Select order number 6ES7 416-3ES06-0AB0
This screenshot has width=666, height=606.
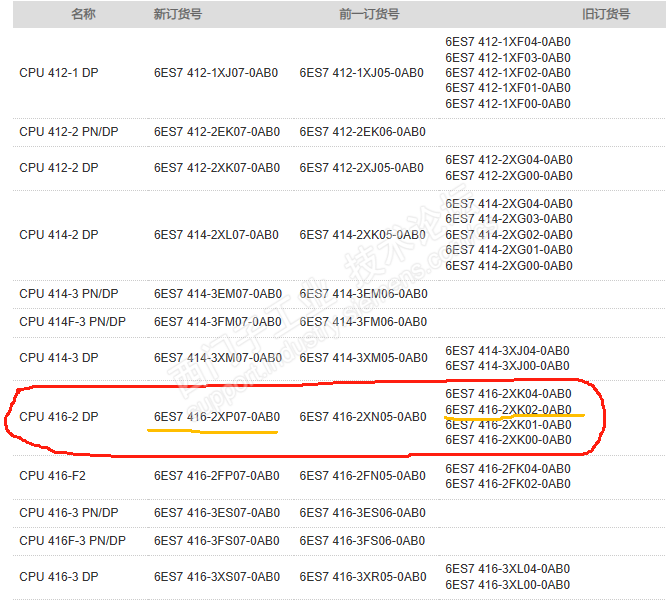tap(362, 513)
